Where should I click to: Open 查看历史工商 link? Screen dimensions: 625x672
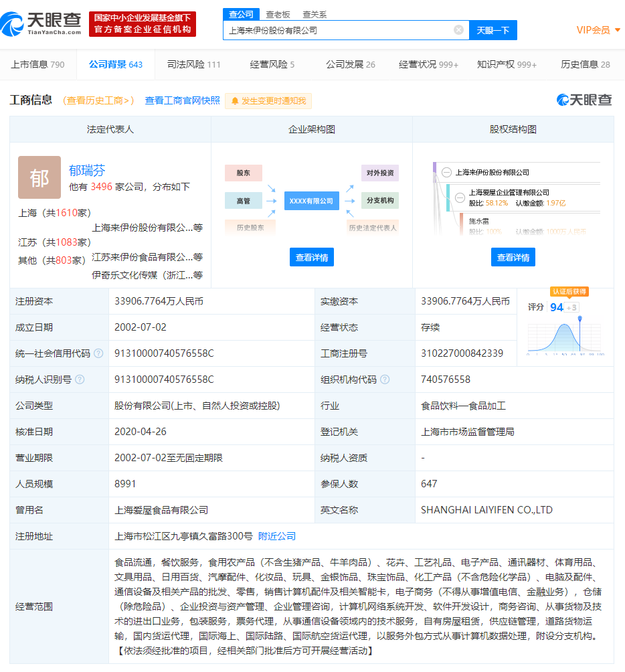click(x=98, y=100)
